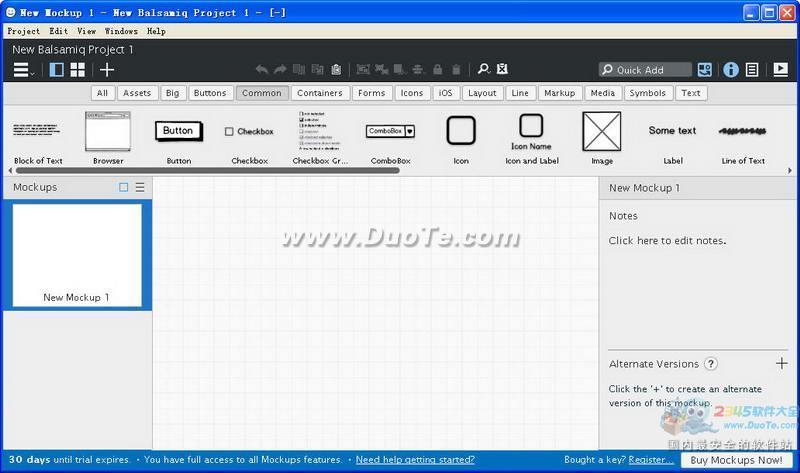Select the Buttons library category
The width and height of the screenshot is (800, 473).
[x=210, y=93]
